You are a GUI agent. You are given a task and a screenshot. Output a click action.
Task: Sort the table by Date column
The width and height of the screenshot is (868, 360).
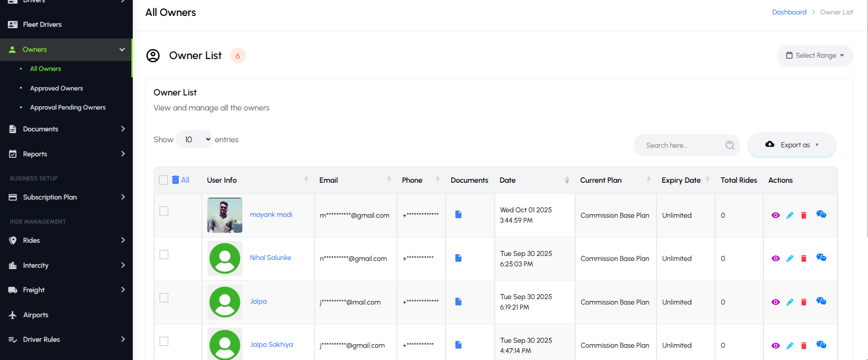coord(567,180)
